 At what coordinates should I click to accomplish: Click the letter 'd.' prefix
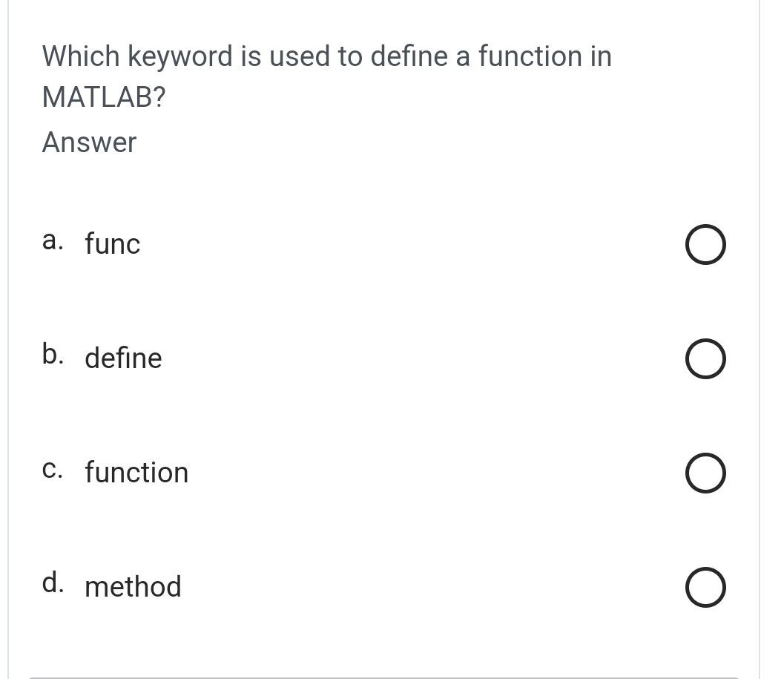pos(53,583)
